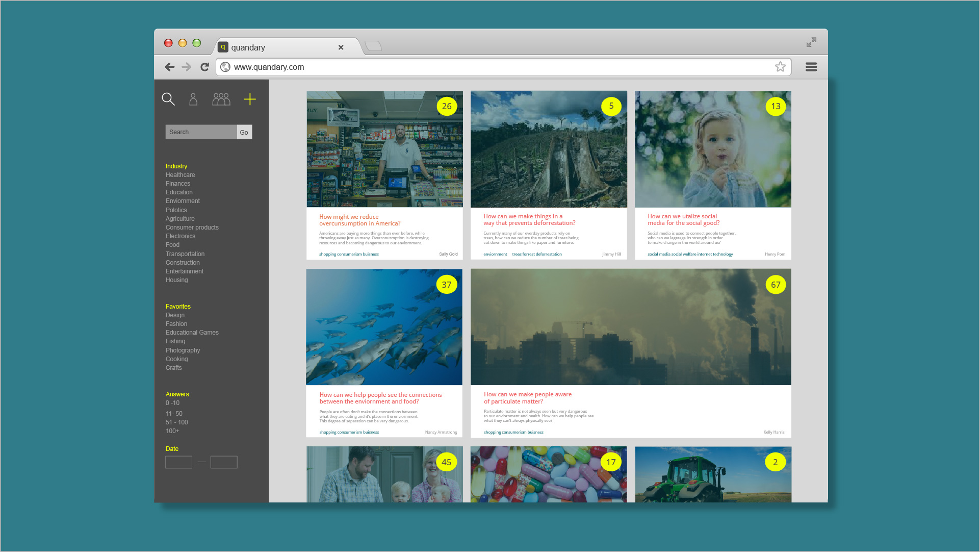The image size is (980, 556).
Task: Filter answers by 51 - 100
Action: (176, 422)
